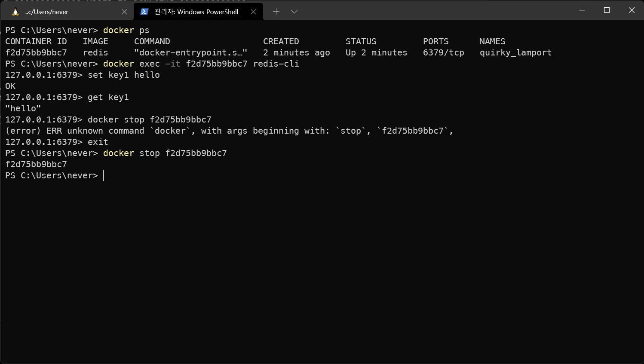Click the redis-cli text in exec command
Viewport: 644px width, 364px height.
click(276, 64)
